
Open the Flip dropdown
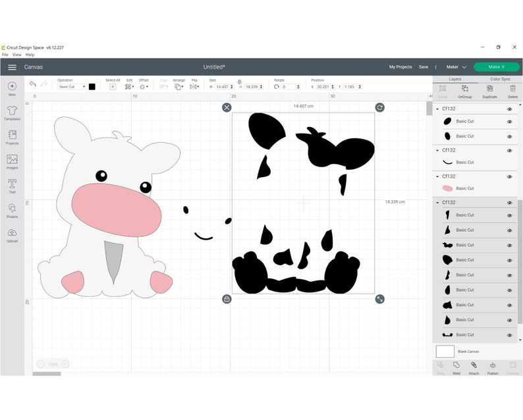(194, 87)
